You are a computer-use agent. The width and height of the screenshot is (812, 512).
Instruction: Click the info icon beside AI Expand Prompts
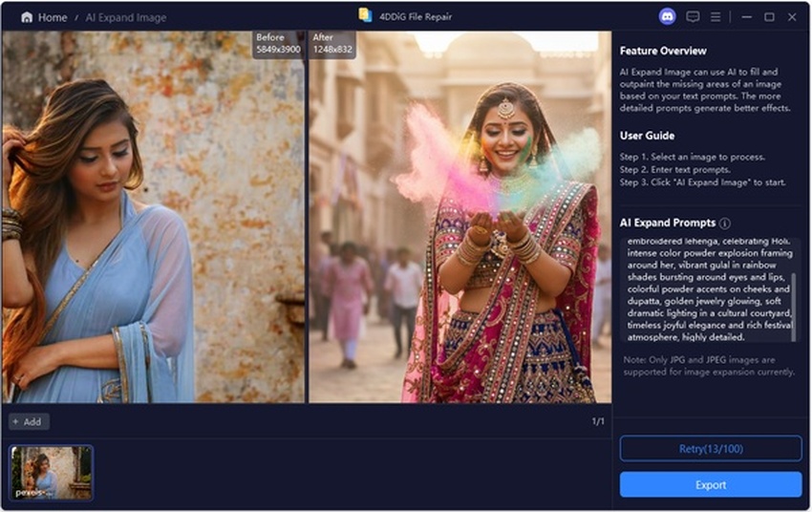[725, 224]
